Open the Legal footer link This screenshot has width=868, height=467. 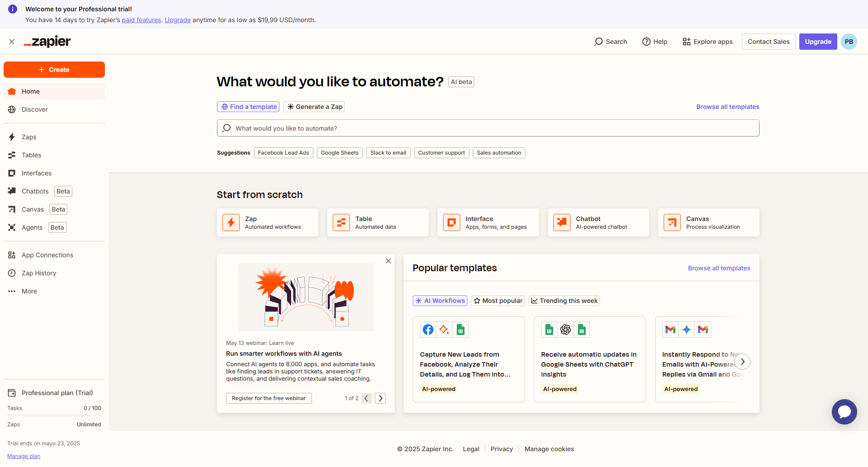click(x=471, y=449)
